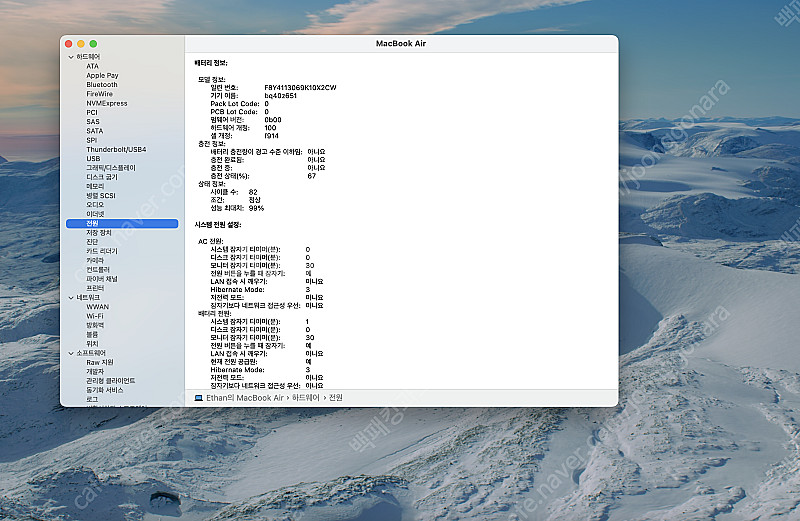Open the Wi-Fi network entry
The width and height of the screenshot is (800, 521).
pos(95,316)
